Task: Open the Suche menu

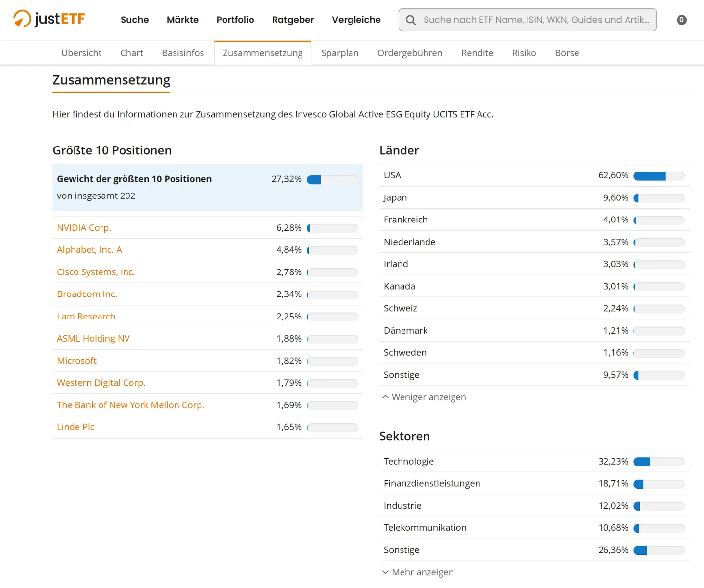Action: (135, 20)
